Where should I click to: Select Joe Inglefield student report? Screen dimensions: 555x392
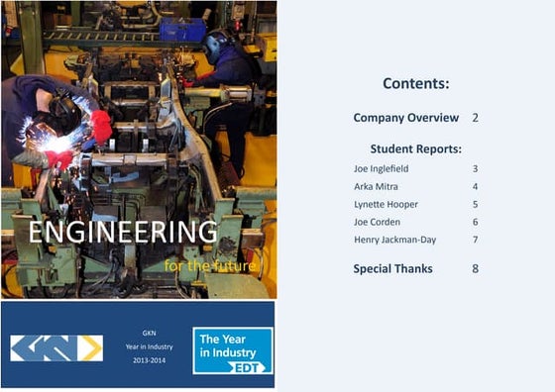tap(382, 169)
